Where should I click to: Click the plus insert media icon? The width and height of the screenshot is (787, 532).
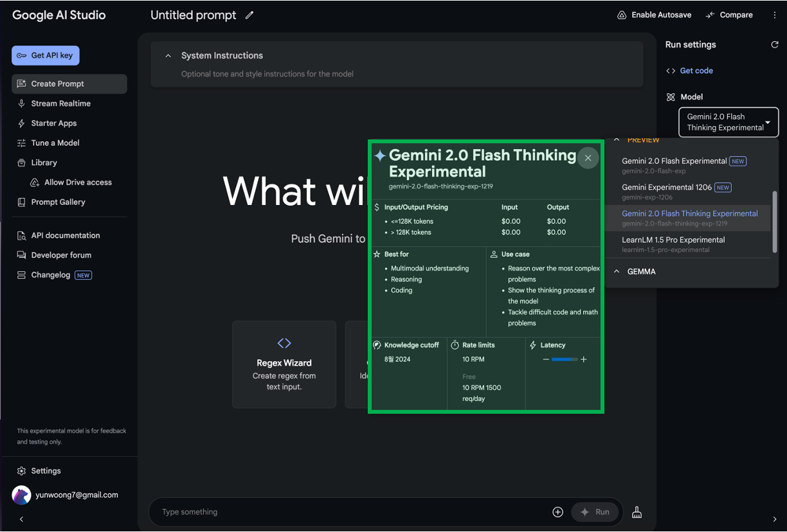point(557,512)
